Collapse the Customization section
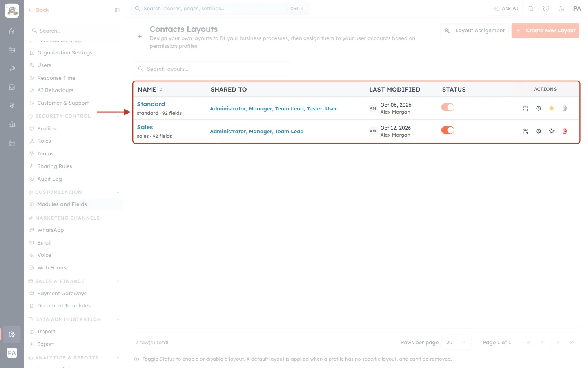 (x=118, y=192)
